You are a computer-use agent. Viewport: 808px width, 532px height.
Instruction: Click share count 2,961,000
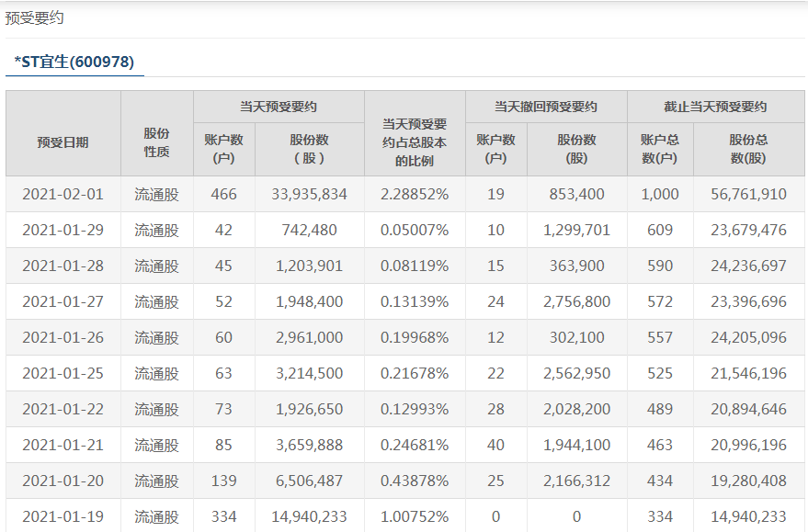click(309, 337)
